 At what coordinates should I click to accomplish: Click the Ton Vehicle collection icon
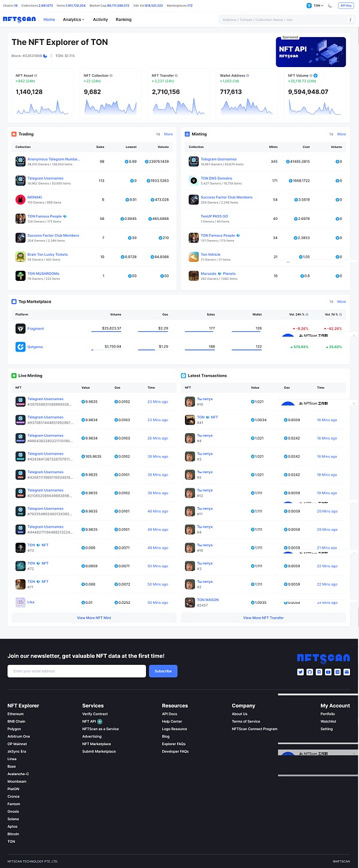pyautogui.click(x=194, y=256)
